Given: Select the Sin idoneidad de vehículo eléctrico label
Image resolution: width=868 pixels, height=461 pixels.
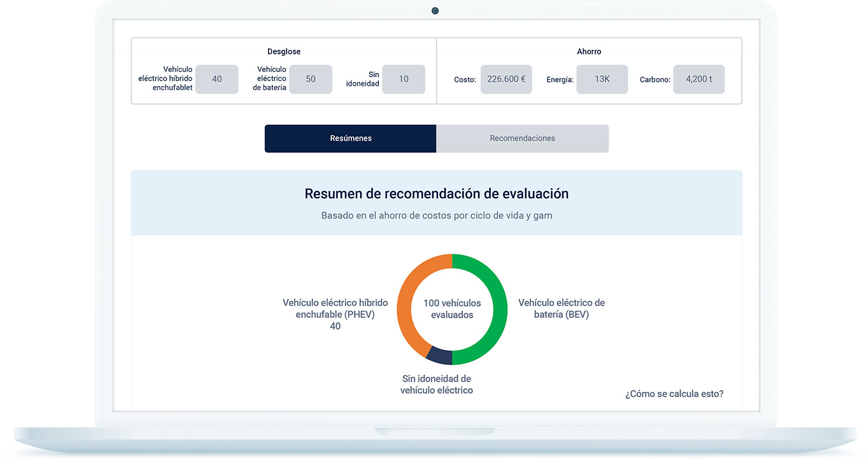Looking at the screenshot, I should pos(436,384).
